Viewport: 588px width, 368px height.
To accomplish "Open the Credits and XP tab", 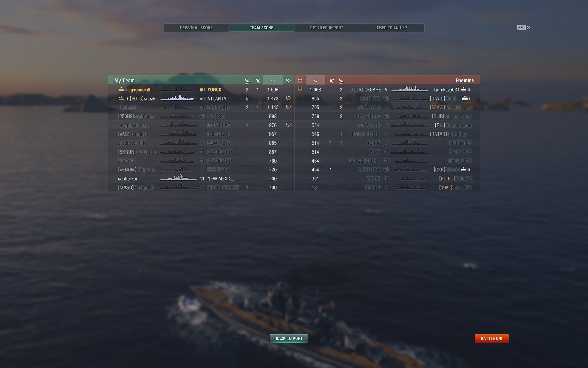I will pyautogui.click(x=392, y=28).
